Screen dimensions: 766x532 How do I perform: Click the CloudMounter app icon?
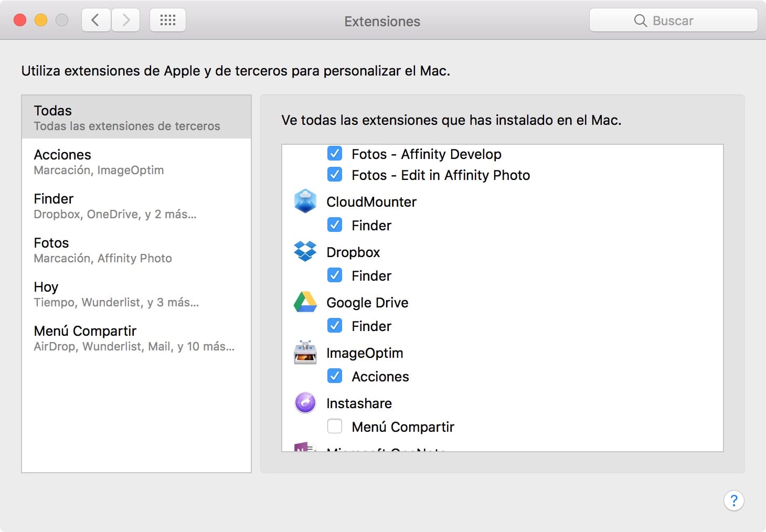[305, 201]
